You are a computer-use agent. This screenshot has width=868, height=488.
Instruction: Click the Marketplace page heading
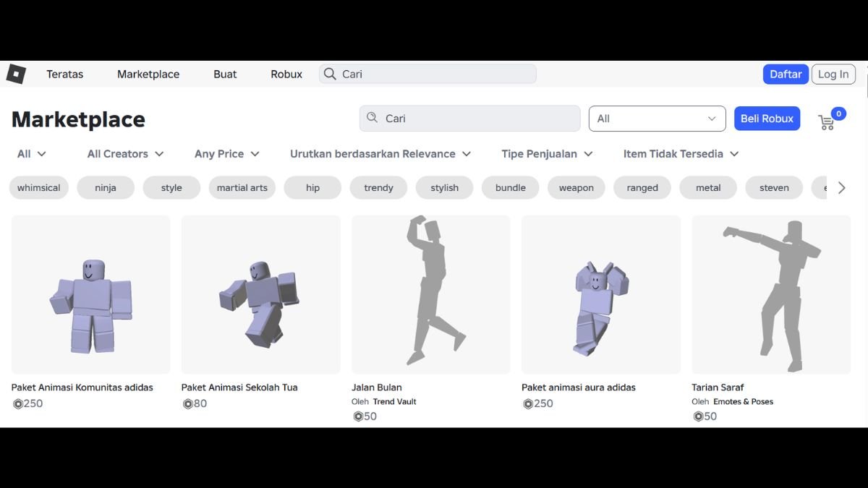coord(78,119)
